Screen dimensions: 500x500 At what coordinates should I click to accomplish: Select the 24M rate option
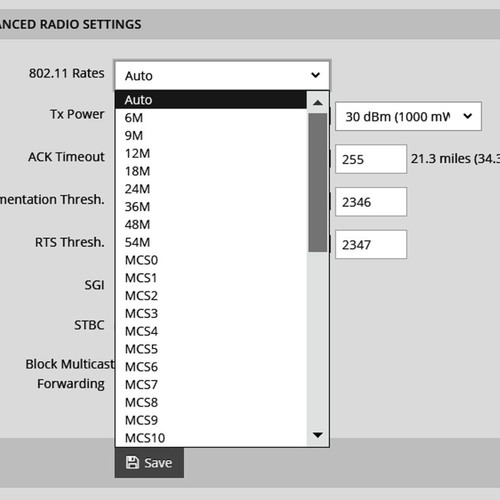(211, 189)
